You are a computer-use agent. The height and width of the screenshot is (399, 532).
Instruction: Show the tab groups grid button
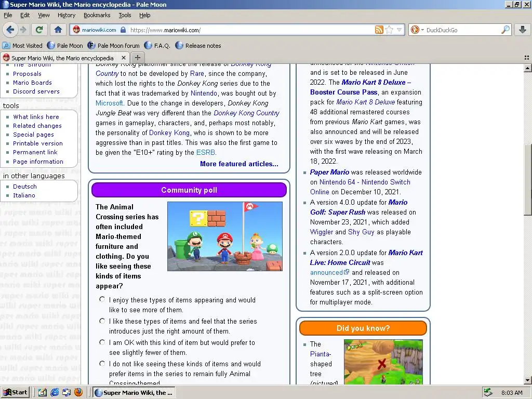pyautogui.click(x=527, y=58)
